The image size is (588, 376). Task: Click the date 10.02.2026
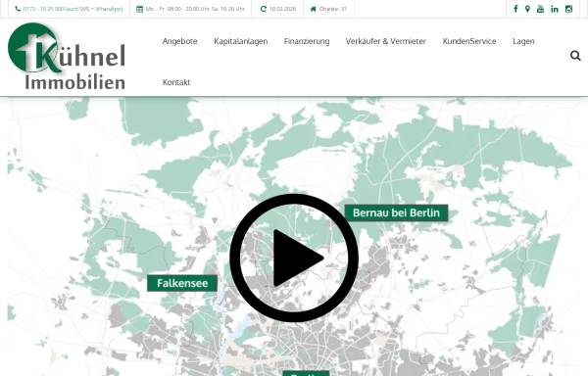click(x=283, y=9)
